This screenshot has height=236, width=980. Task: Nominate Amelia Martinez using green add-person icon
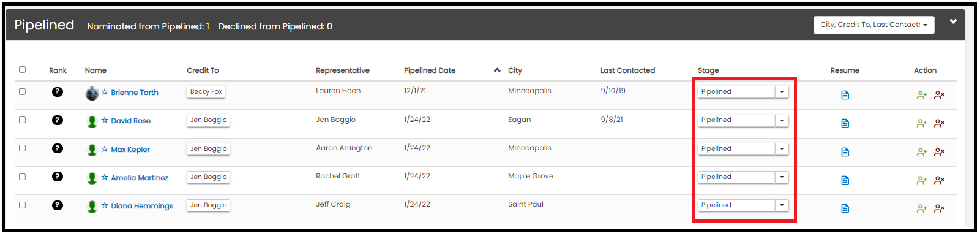pos(921,180)
